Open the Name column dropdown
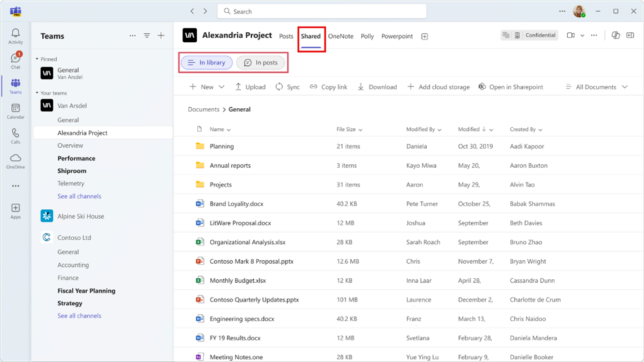644x362 pixels. click(x=229, y=130)
